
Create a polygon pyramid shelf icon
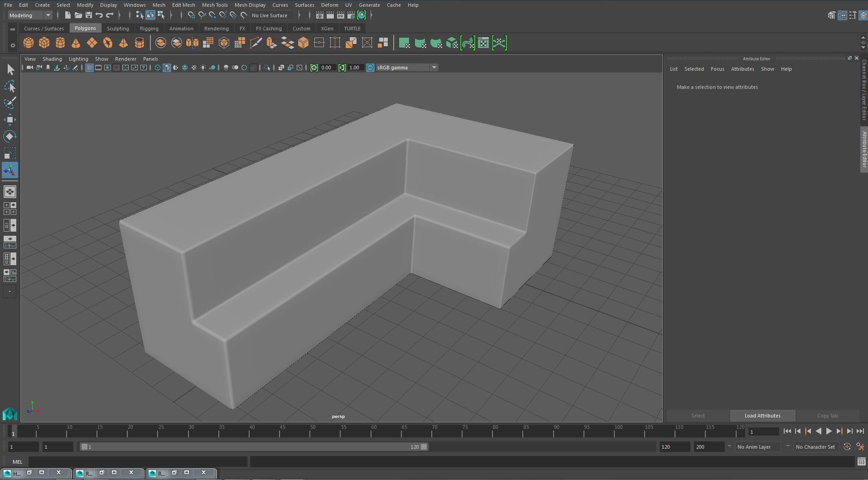pos(123,43)
